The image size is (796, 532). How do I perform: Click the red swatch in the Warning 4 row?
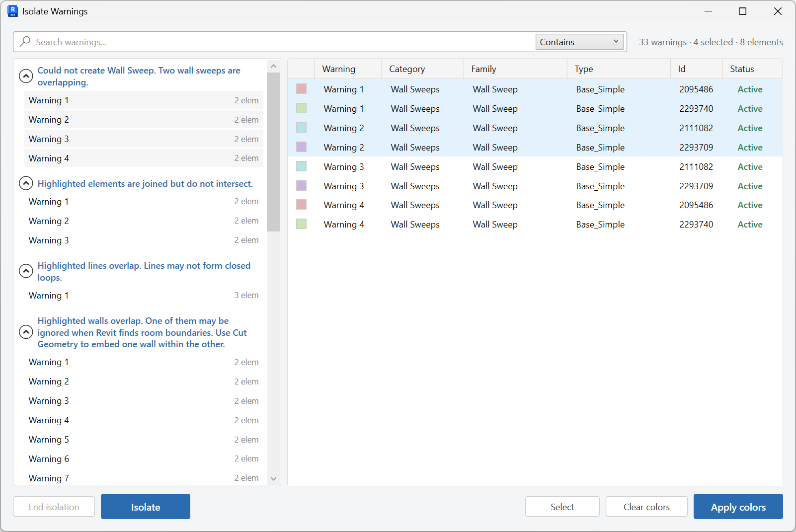click(x=301, y=205)
